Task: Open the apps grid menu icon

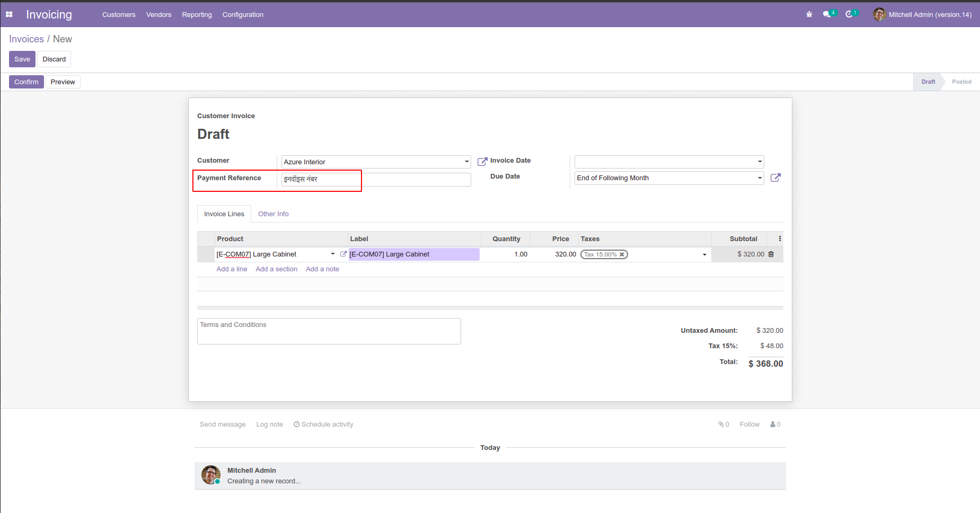Action: coord(9,14)
